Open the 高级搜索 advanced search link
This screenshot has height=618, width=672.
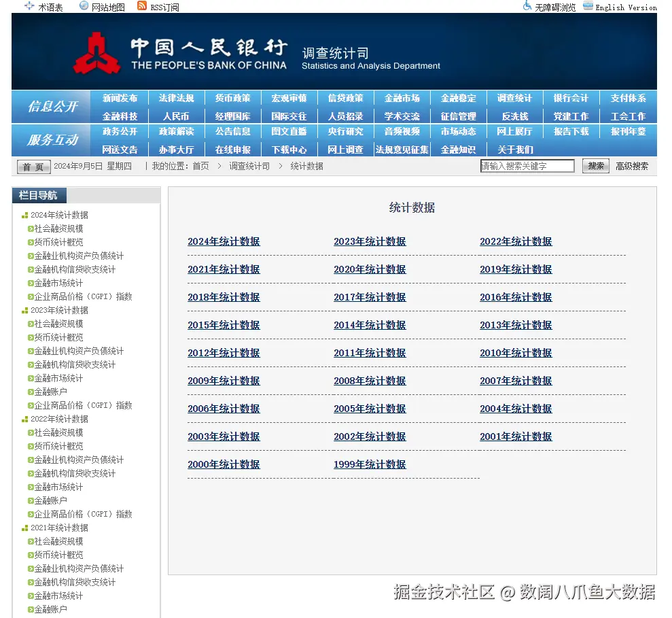click(632, 167)
